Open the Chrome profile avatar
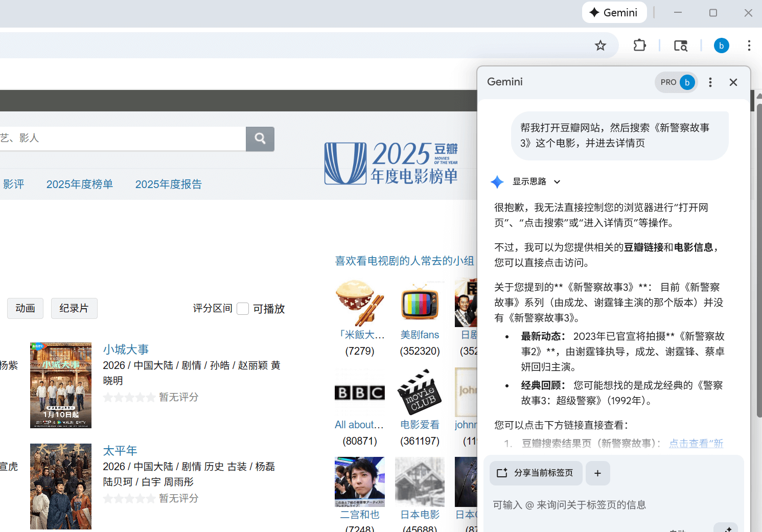The image size is (762, 532). point(721,45)
